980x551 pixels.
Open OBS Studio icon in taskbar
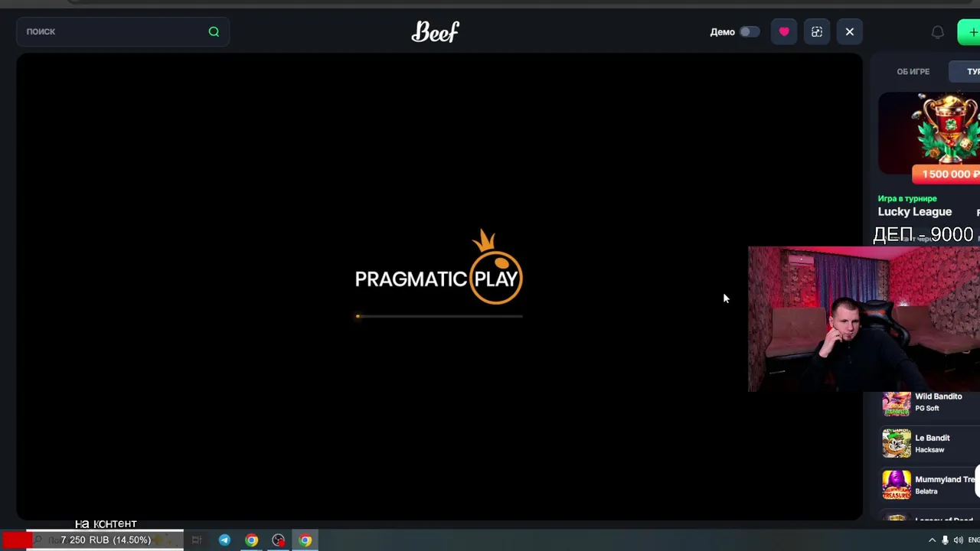pos(278,540)
